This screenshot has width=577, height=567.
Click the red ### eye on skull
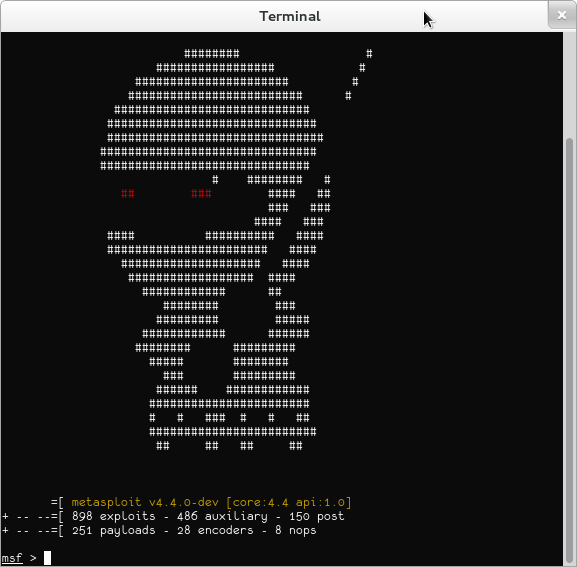[201, 194]
